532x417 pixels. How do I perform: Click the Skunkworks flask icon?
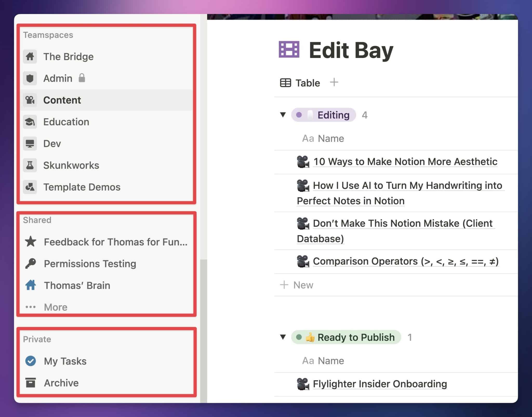click(x=30, y=165)
